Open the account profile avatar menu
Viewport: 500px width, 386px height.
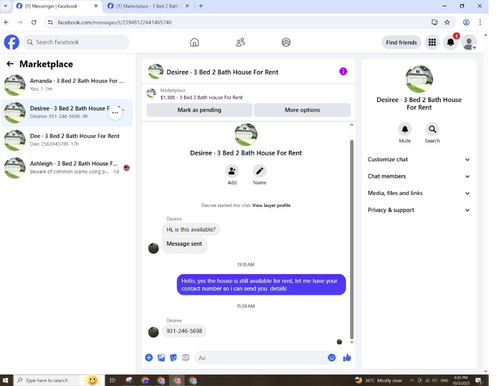[x=469, y=43]
